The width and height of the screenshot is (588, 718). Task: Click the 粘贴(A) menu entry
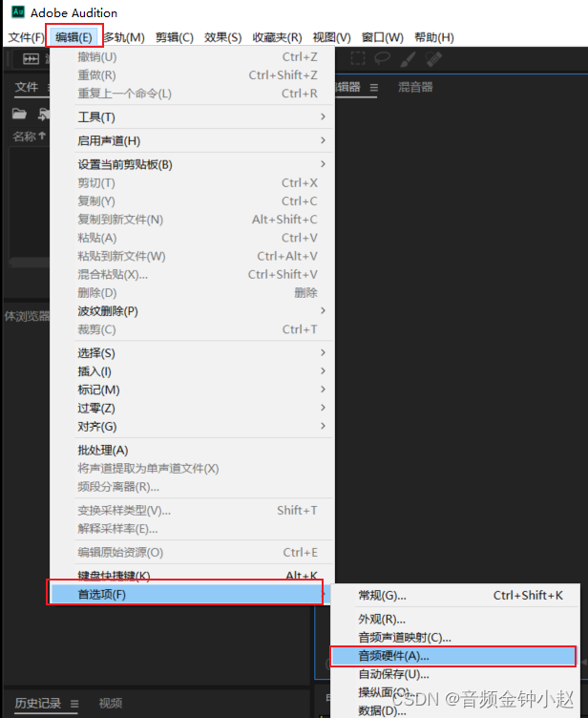point(192,238)
